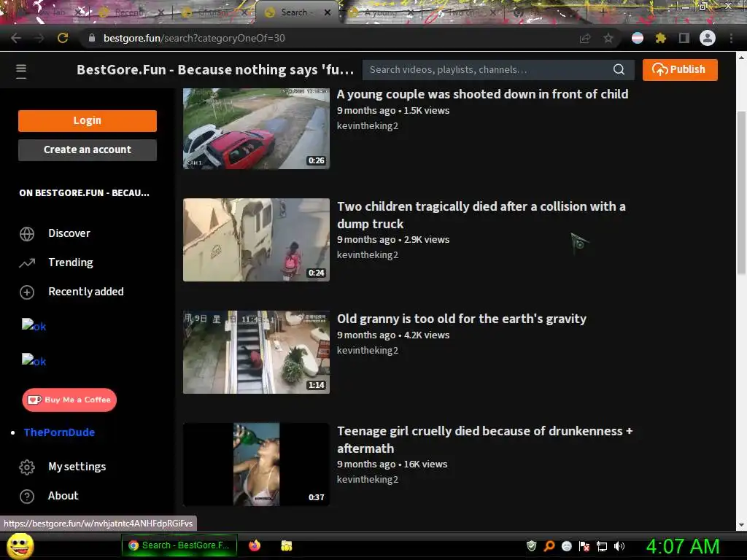Open the Chrome three-dot menu
The height and width of the screenshot is (560, 747).
click(731, 38)
